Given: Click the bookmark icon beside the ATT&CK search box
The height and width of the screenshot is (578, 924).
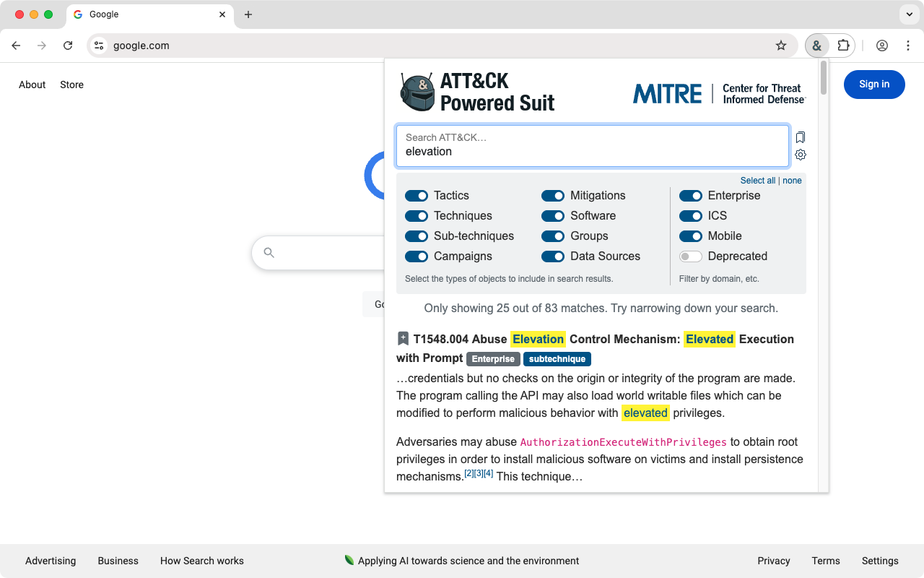Looking at the screenshot, I should (x=801, y=137).
